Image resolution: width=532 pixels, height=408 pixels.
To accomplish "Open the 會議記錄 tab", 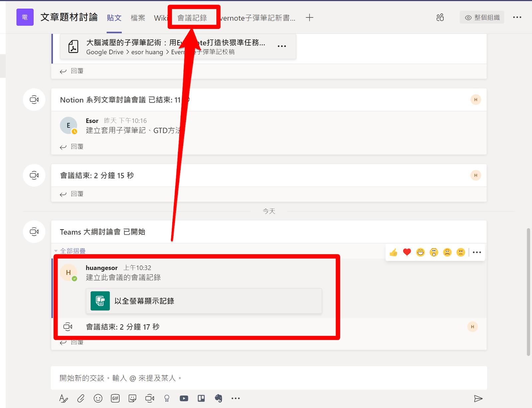I will pyautogui.click(x=192, y=18).
